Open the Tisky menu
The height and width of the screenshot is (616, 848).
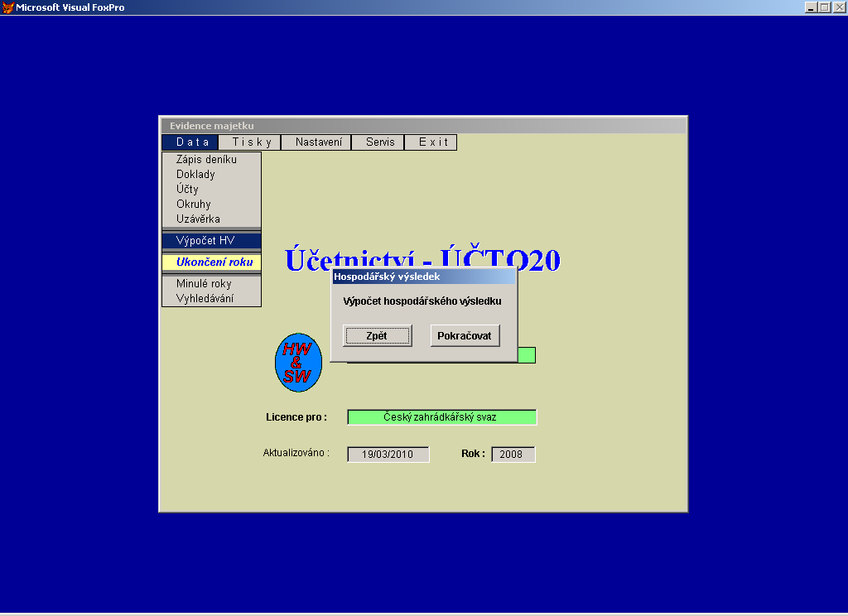[250, 142]
